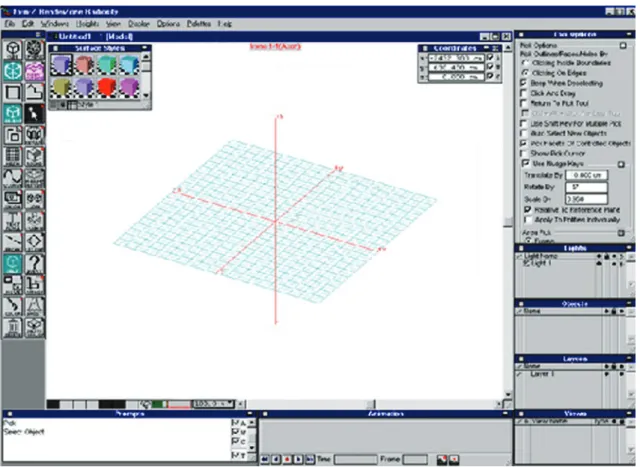640x467 pixels.
Task: Collapse the Use Nudge Keys section box
Action: (621, 164)
